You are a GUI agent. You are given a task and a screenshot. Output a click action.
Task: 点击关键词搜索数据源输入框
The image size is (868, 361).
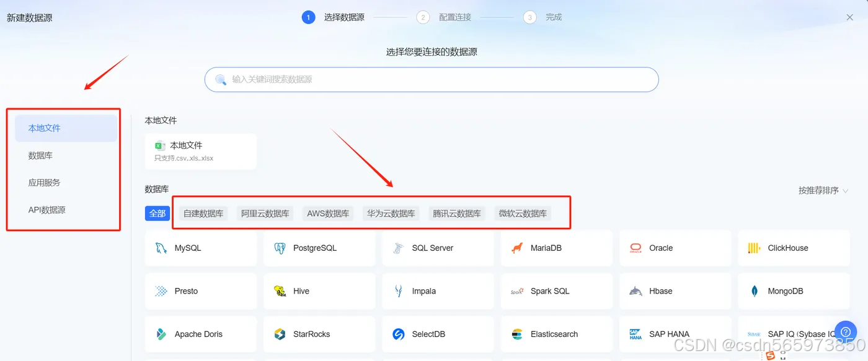(432, 79)
